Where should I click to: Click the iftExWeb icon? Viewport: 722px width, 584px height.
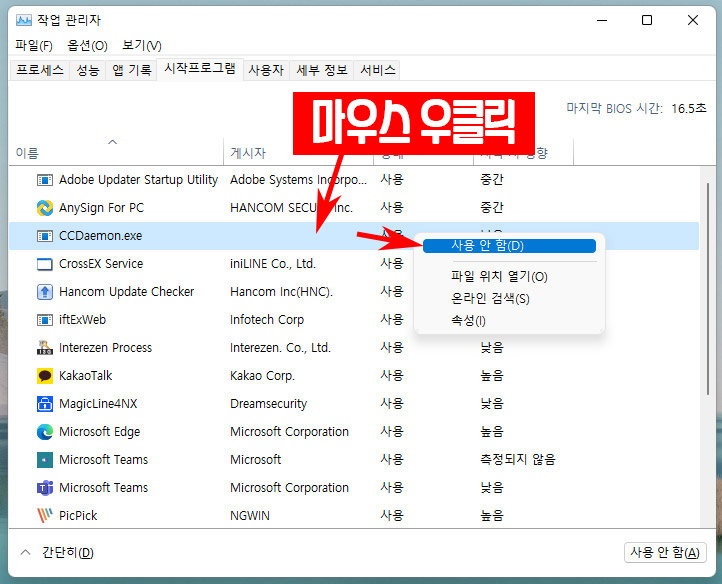45,320
